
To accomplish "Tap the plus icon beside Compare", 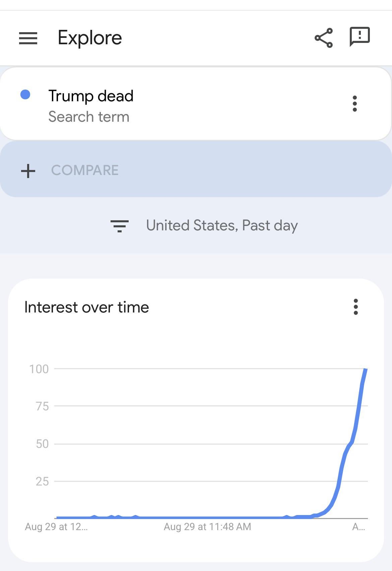I will [28, 171].
